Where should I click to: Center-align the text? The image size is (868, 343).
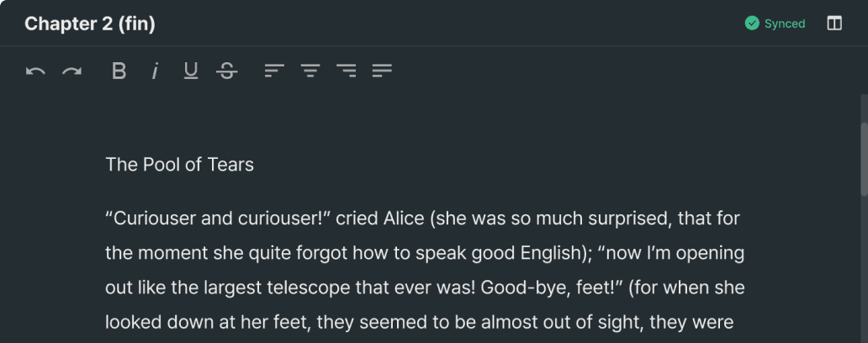(x=310, y=71)
